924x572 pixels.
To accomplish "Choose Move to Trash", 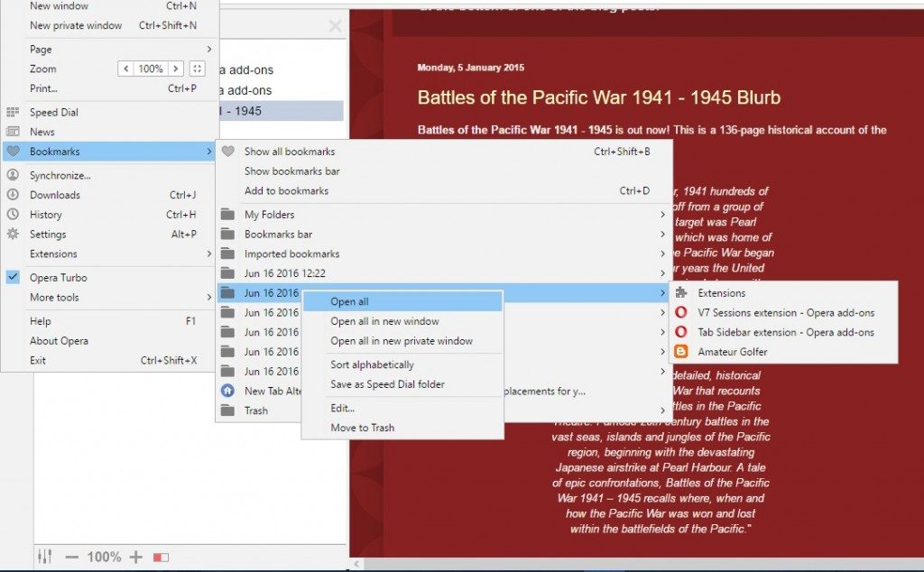I will coord(402,428).
